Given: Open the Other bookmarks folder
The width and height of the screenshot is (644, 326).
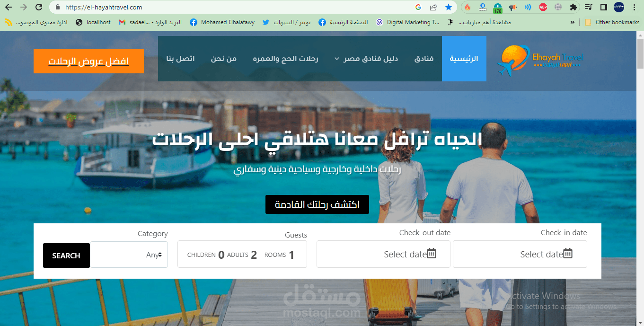Looking at the screenshot, I should [x=612, y=22].
